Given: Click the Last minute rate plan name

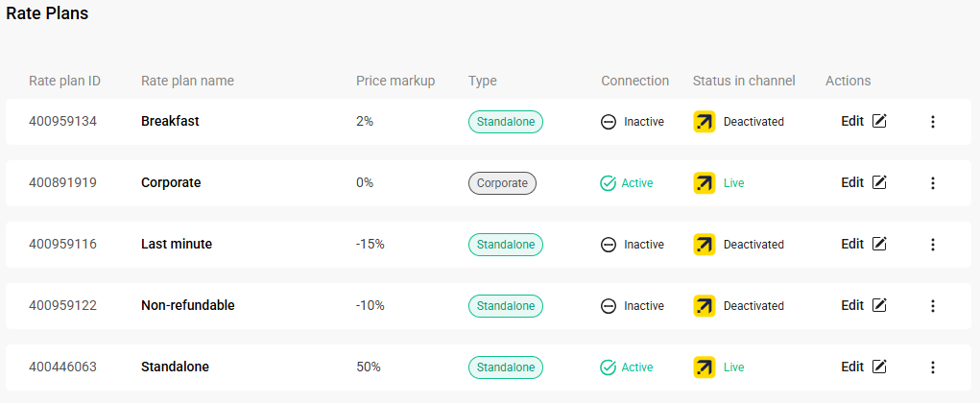Looking at the screenshot, I should [177, 245].
